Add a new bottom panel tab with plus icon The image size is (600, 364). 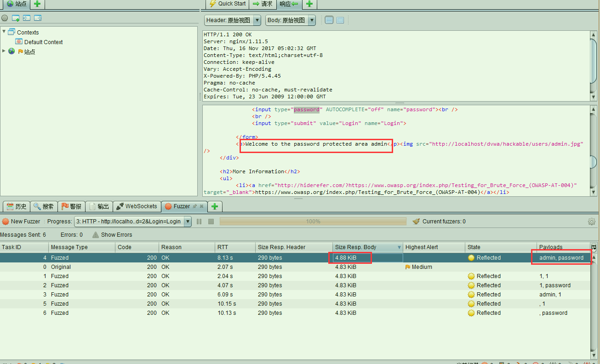click(x=215, y=206)
